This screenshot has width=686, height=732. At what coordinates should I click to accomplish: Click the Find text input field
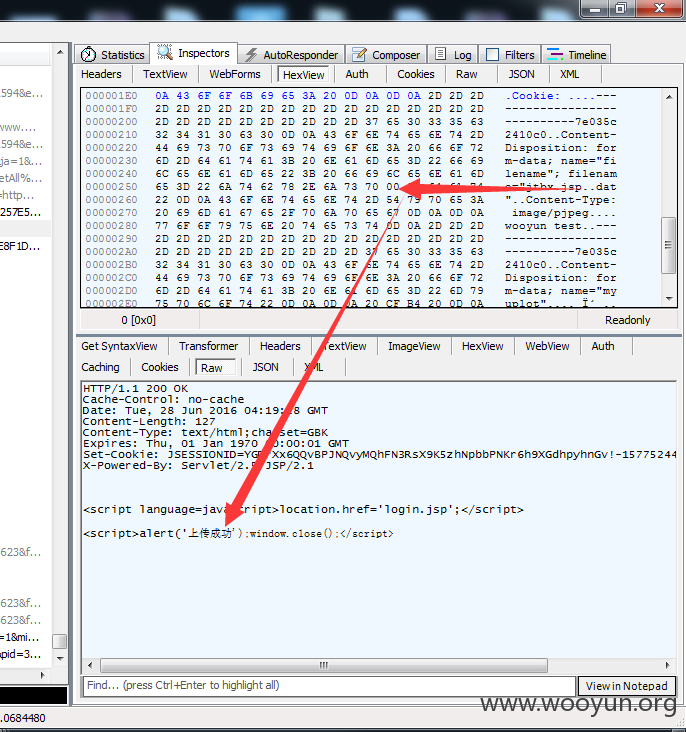click(x=329, y=686)
